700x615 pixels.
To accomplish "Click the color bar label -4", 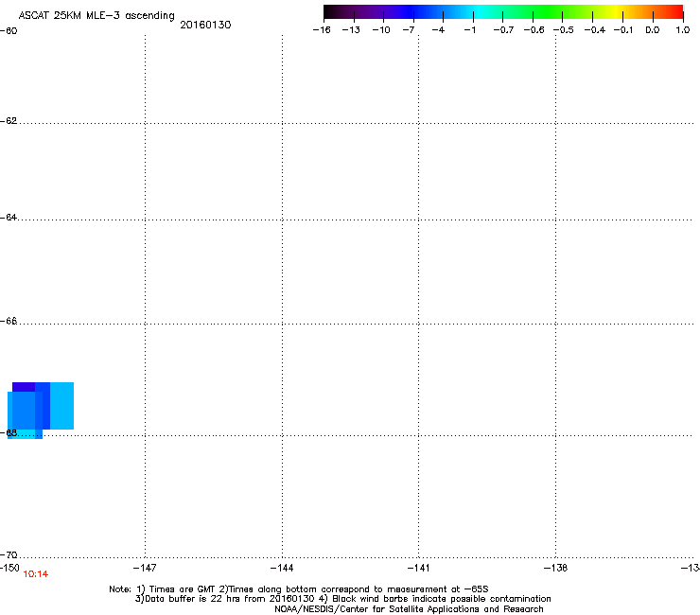I will (438, 30).
